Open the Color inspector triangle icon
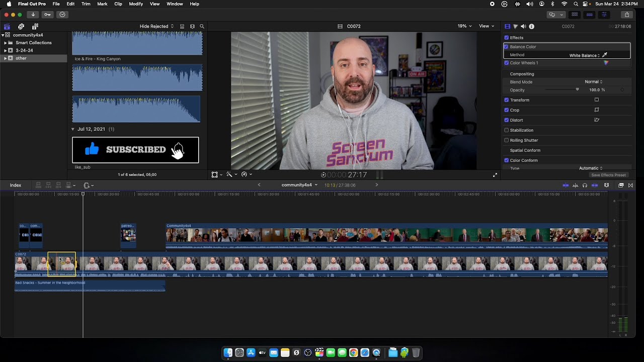Viewport: 644px width, 362px height. click(515, 26)
